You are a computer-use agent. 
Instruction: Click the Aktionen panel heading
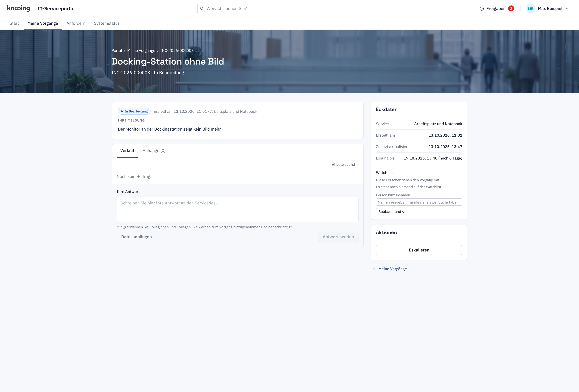(386, 232)
